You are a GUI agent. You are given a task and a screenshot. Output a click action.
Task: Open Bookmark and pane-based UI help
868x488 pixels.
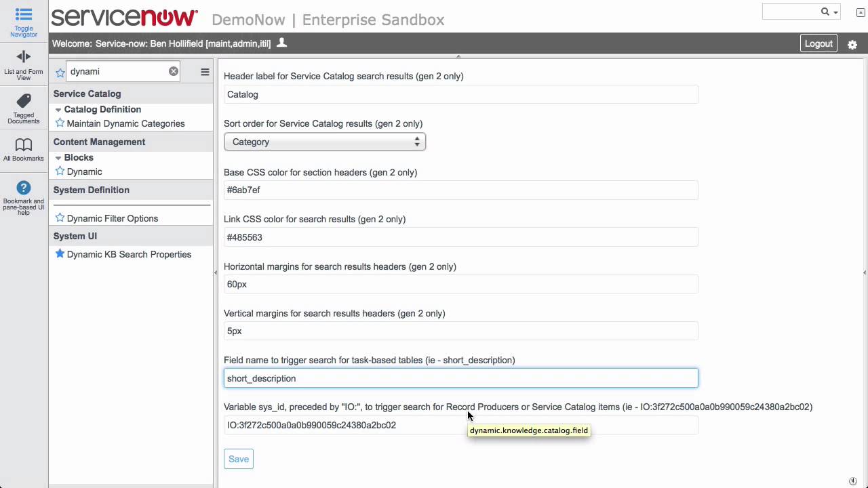point(23,188)
